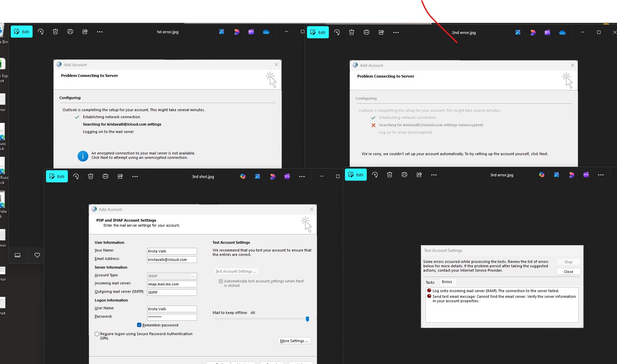
Task: Rotate the image in 3rd error.jpg window
Action: pos(375,175)
